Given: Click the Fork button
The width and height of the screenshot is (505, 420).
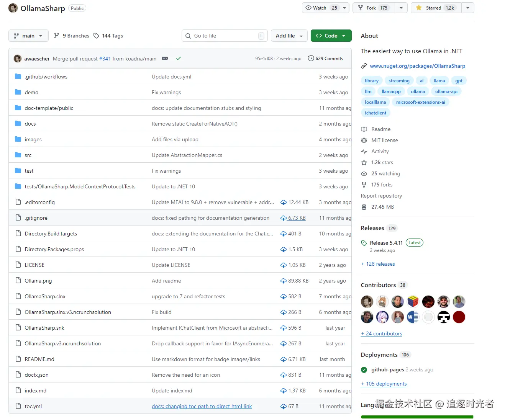Looking at the screenshot, I should point(374,8).
